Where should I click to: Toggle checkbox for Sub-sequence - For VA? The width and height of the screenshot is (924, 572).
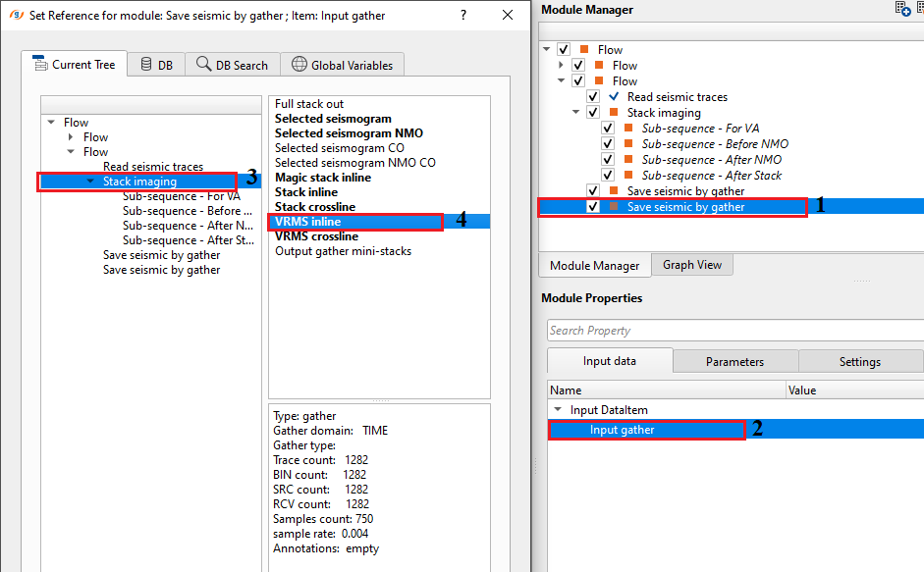609,129
